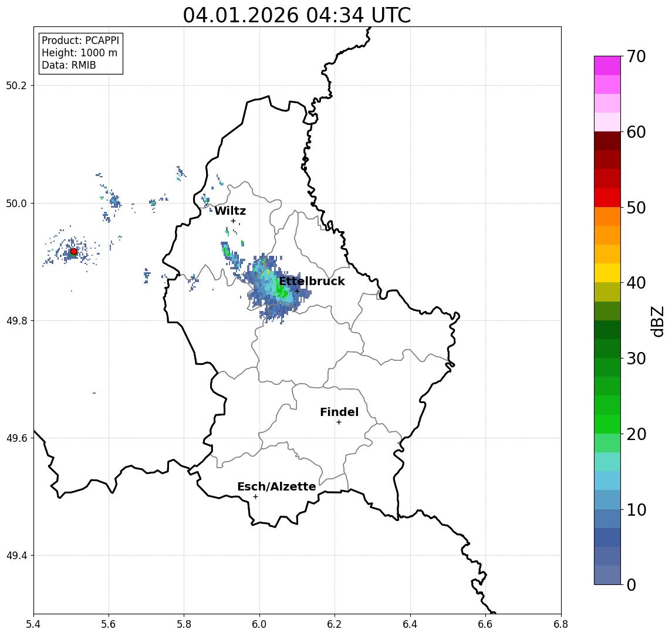The image size is (672, 636).
Task: Select the Findel city label
Action: click(x=339, y=412)
